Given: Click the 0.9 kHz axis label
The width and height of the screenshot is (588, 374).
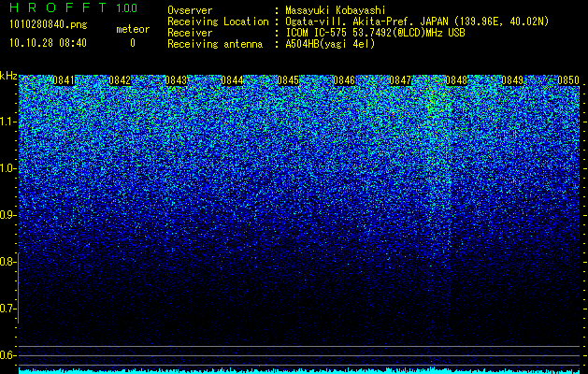Looking at the screenshot, I should click(x=7, y=215).
